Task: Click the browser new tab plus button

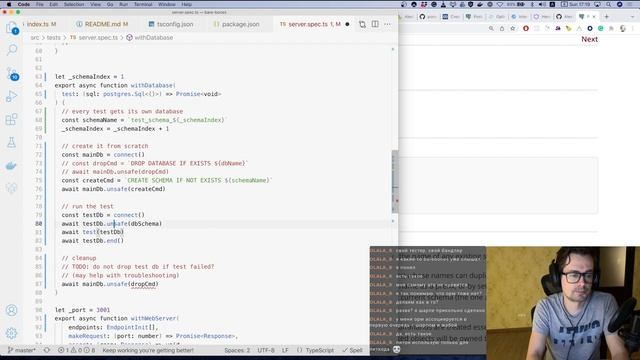Action: pos(607,17)
